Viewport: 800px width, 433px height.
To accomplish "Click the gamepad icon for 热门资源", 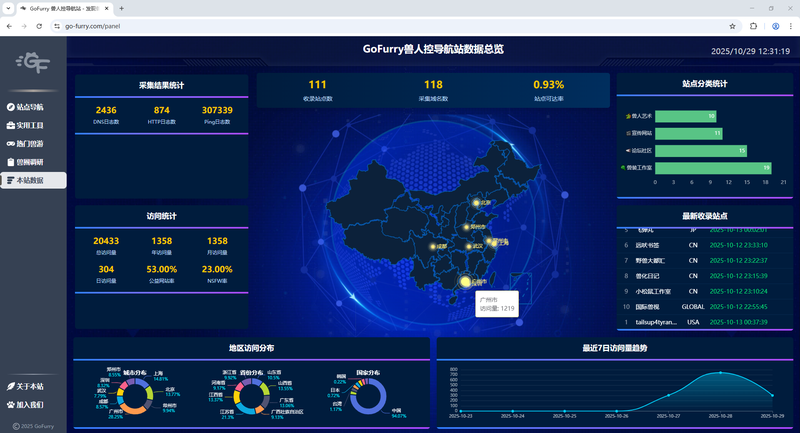I will 11,143.
